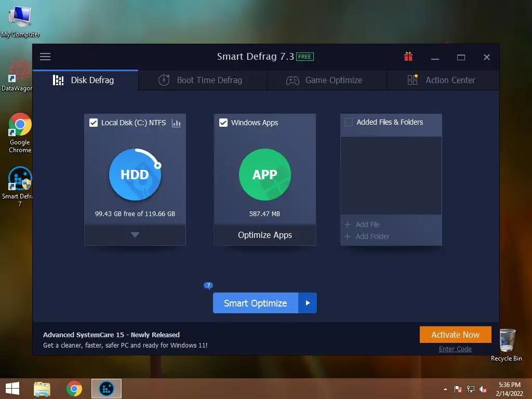Click the 587.47 MB size text

click(264, 214)
